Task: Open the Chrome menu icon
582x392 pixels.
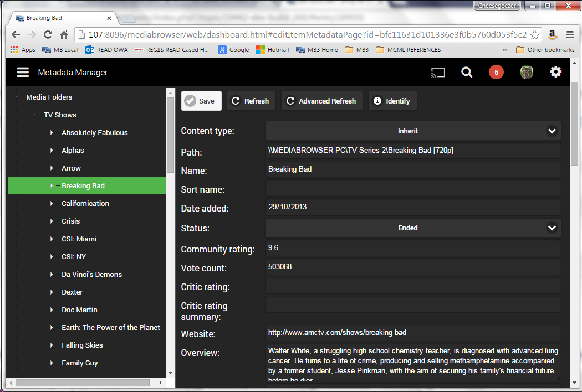Action: [x=570, y=35]
